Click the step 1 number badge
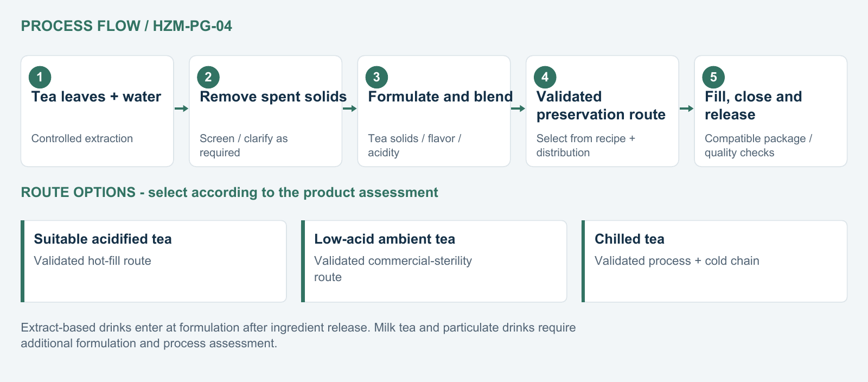 (x=40, y=77)
